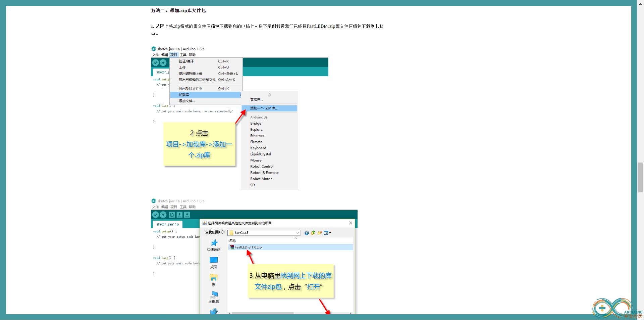644x320 pixels.
Task: Open 帮助 menu in lower Arduino window
Action: [192, 207]
